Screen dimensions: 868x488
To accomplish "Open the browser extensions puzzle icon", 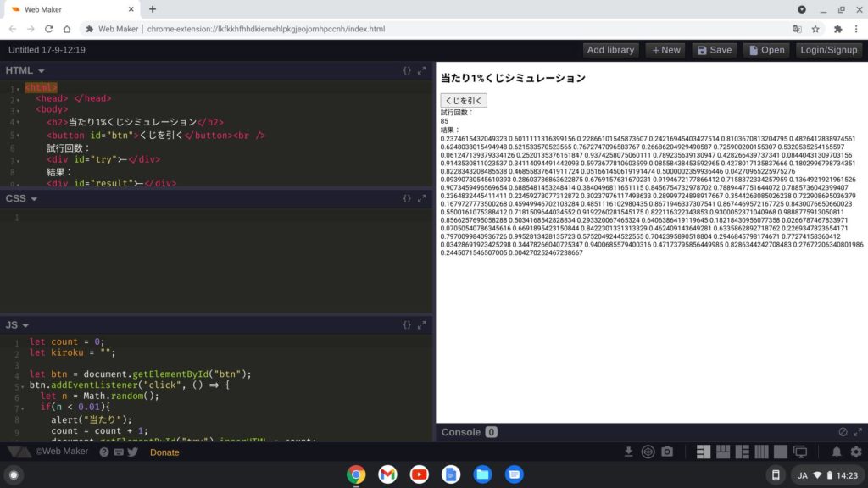I will coord(837,29).
